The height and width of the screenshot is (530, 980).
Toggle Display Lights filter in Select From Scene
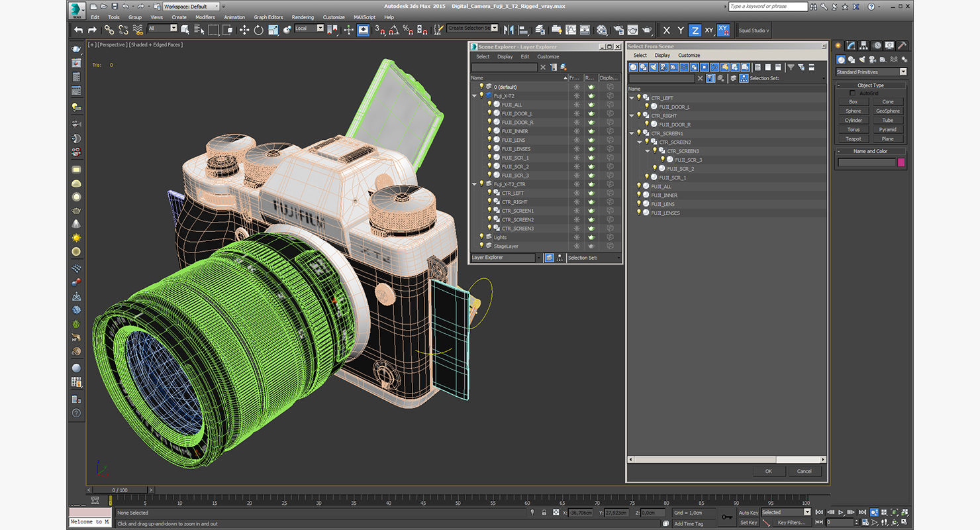[x=653, y=68]
